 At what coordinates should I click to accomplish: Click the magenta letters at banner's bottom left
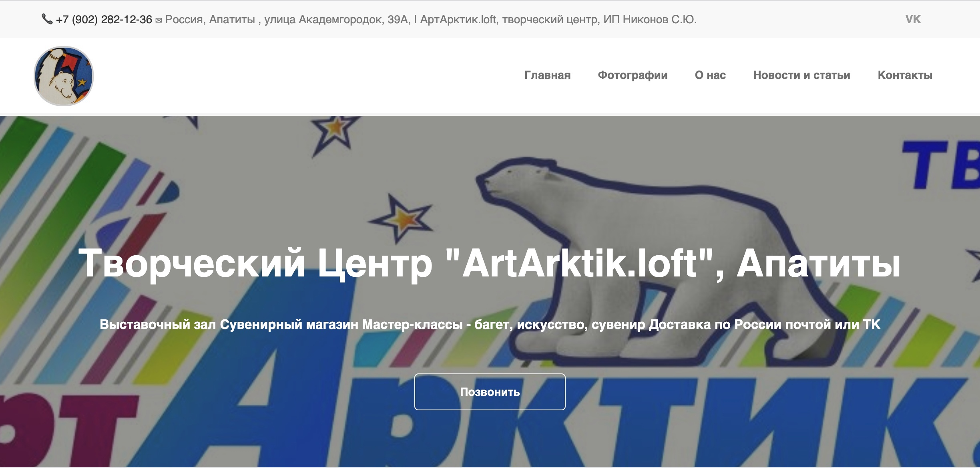(68, 431)
